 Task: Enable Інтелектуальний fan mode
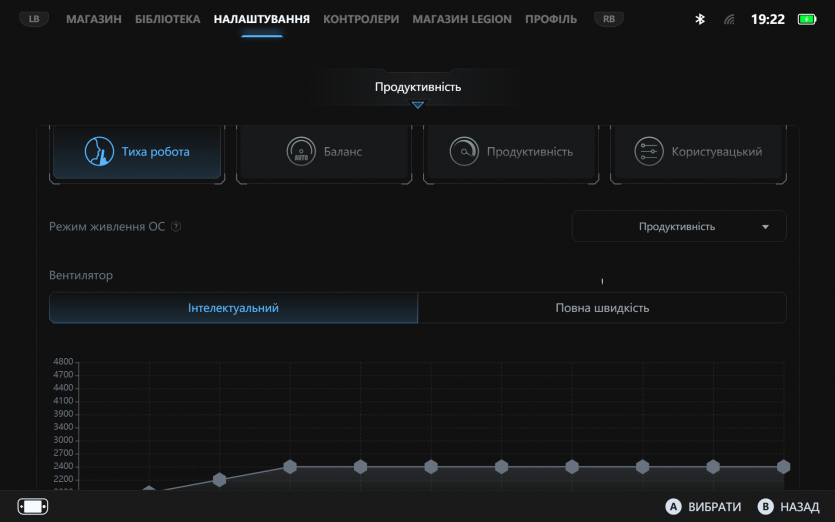point(233,308)
